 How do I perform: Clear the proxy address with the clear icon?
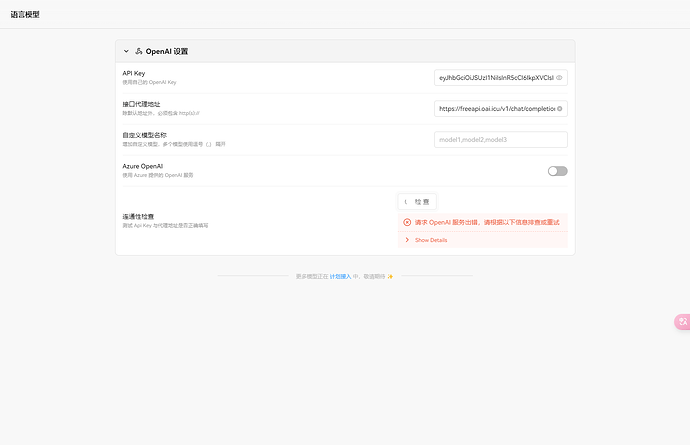(559, 109)
